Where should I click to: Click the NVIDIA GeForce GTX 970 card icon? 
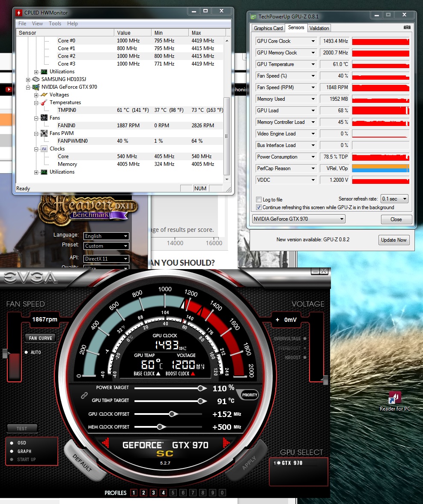[36, 87]
